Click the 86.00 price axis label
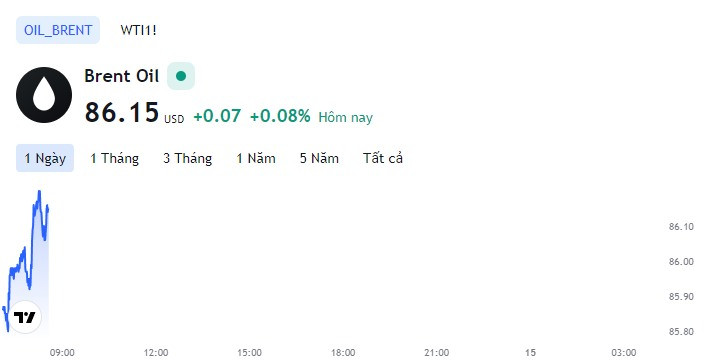Viewport: 705px width, 363px height. click(681, 262)
